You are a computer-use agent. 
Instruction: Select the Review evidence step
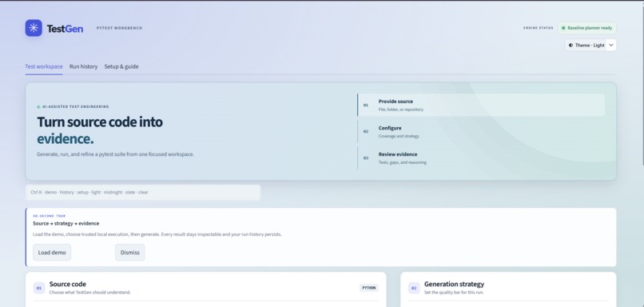481,158
